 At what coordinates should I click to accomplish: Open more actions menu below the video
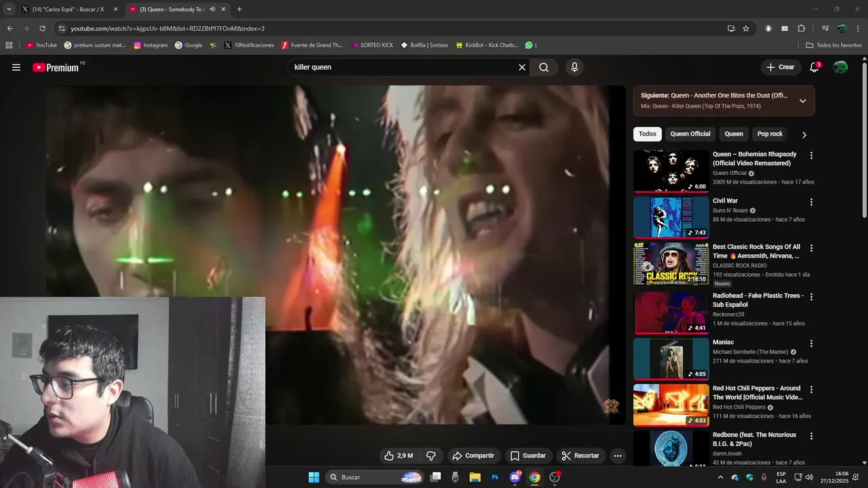tap(618, 456)
